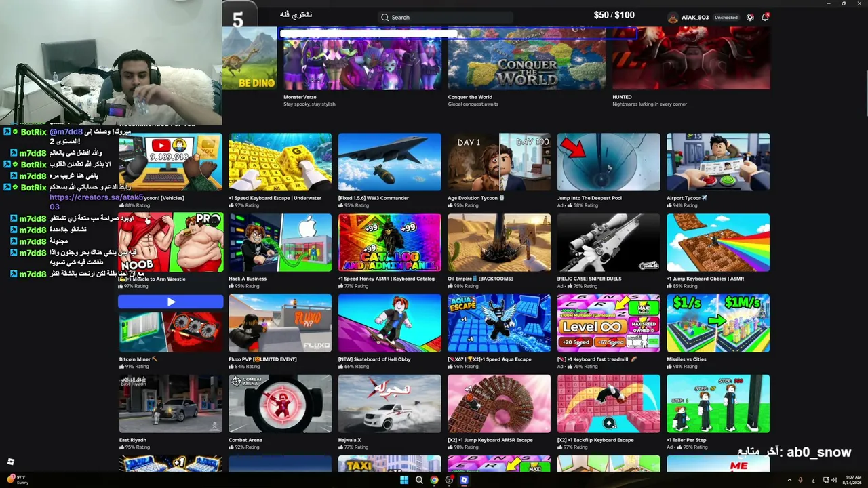The height and width of the screenshot is (488, 868).
Task: Open the Hajwala X game thumbnail
Action: [389, 404]
